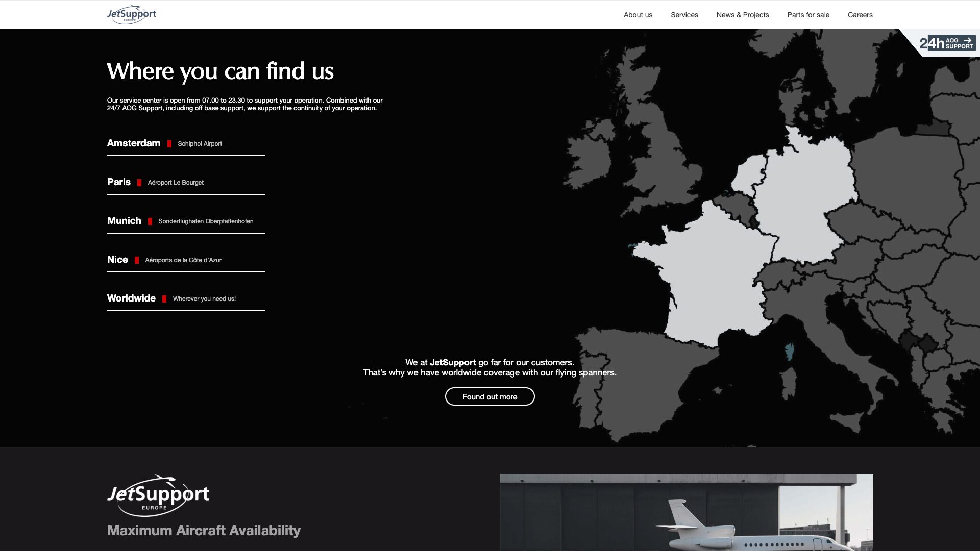Click the red marker beside Nice
The image size is (980, 551).
click(x=137, y=260)
